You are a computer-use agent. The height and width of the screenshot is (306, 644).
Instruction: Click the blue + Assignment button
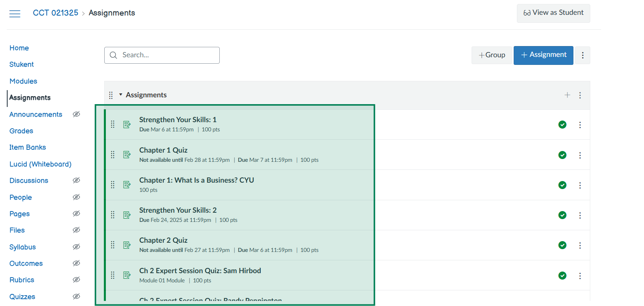[543, 55]
